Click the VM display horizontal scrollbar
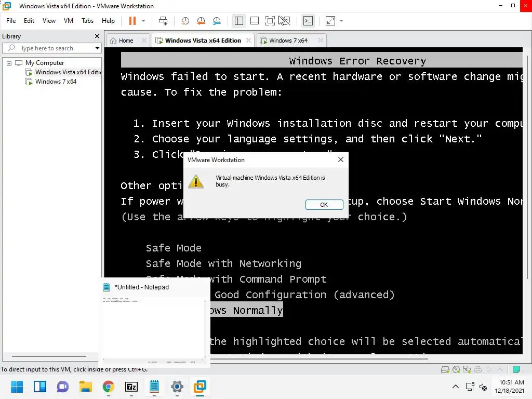This screenshot has height=399, width=532. pyautogui.click(x=319, y=358)
